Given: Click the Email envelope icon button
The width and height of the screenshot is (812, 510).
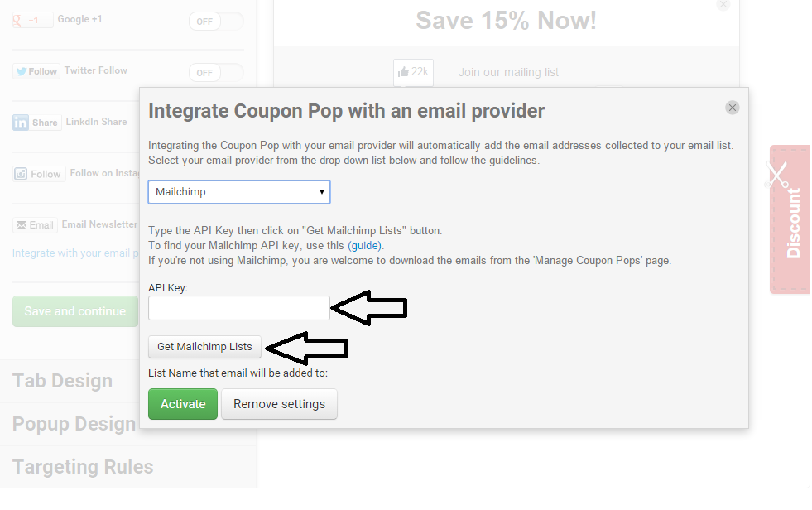Looking at the screenshot, I should click(34, 225).
